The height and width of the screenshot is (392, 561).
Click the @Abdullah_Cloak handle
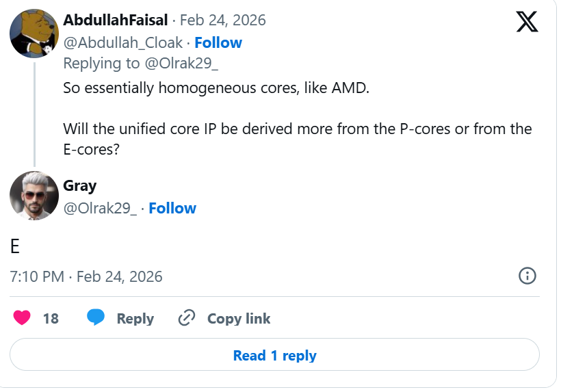coord(123,42)
